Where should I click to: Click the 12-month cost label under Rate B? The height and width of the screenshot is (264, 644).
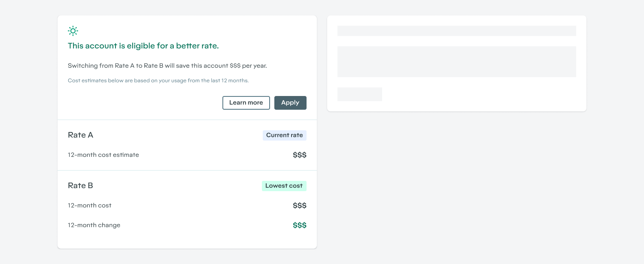90,205
